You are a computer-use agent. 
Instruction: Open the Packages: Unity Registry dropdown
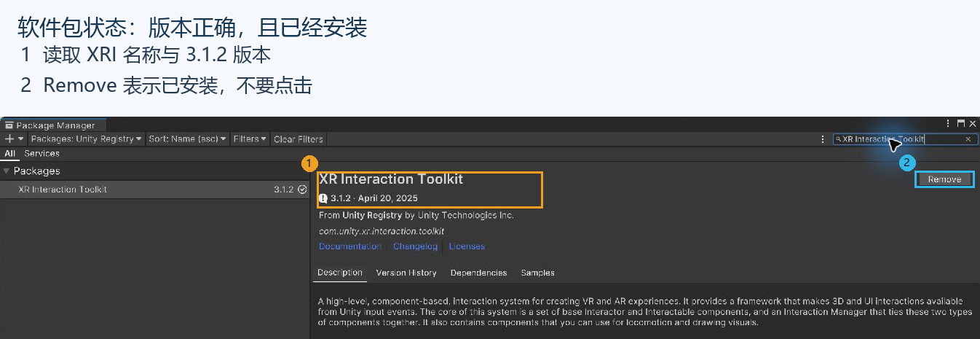click(86, 139)
